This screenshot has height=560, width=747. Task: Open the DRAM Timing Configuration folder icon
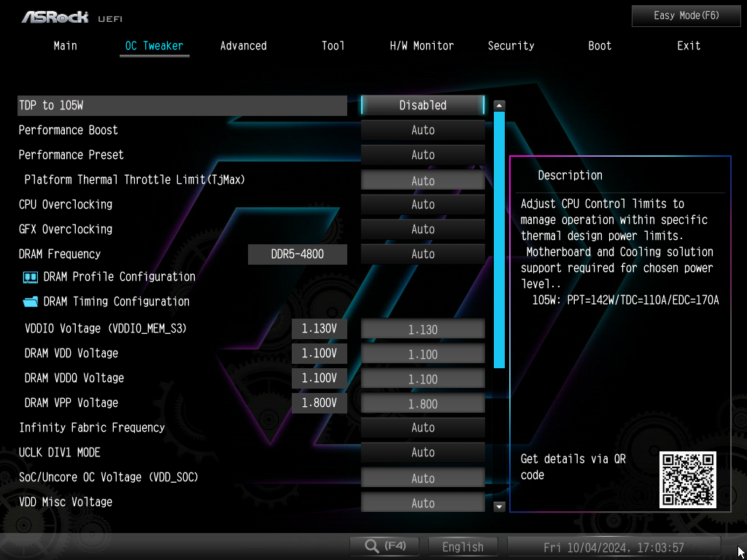click(x=30, y=302)
